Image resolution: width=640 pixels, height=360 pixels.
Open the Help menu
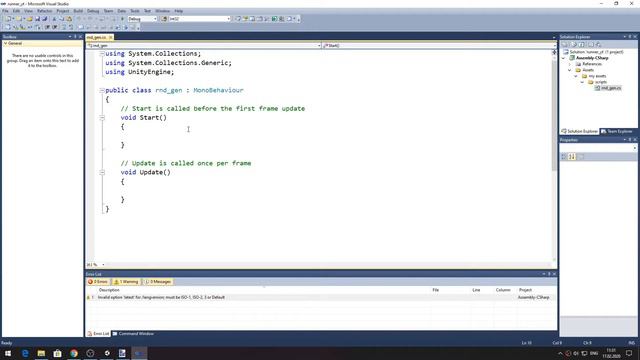pos(179,11)
